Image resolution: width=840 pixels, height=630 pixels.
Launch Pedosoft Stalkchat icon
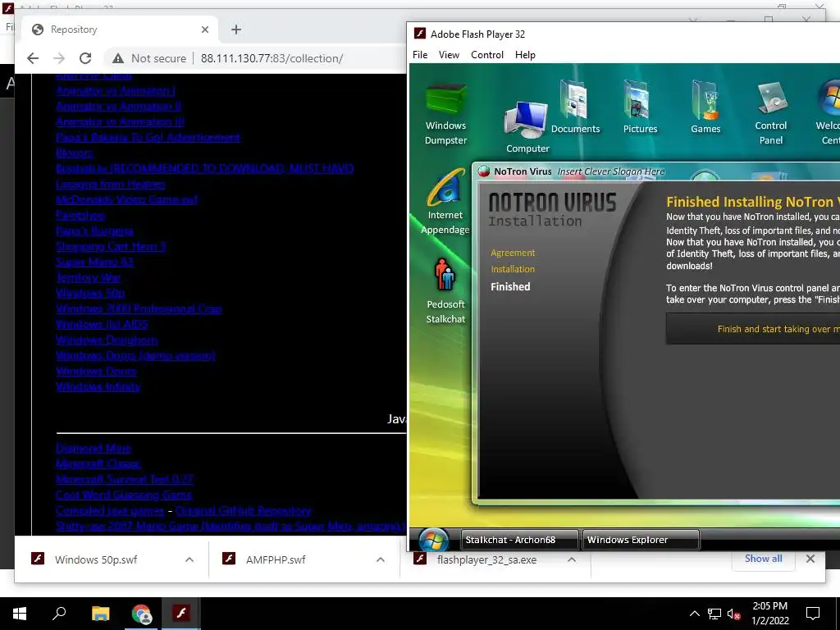445,291
